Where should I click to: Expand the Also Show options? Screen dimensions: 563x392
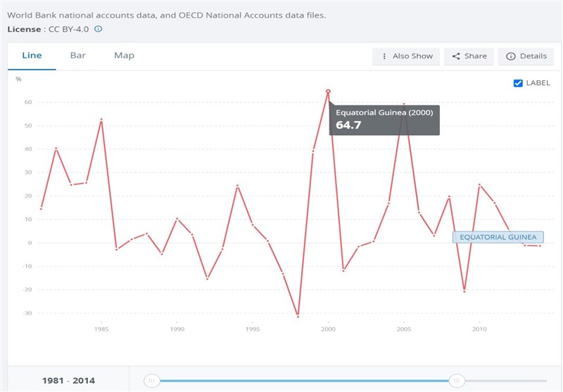[x=406, y=56]
